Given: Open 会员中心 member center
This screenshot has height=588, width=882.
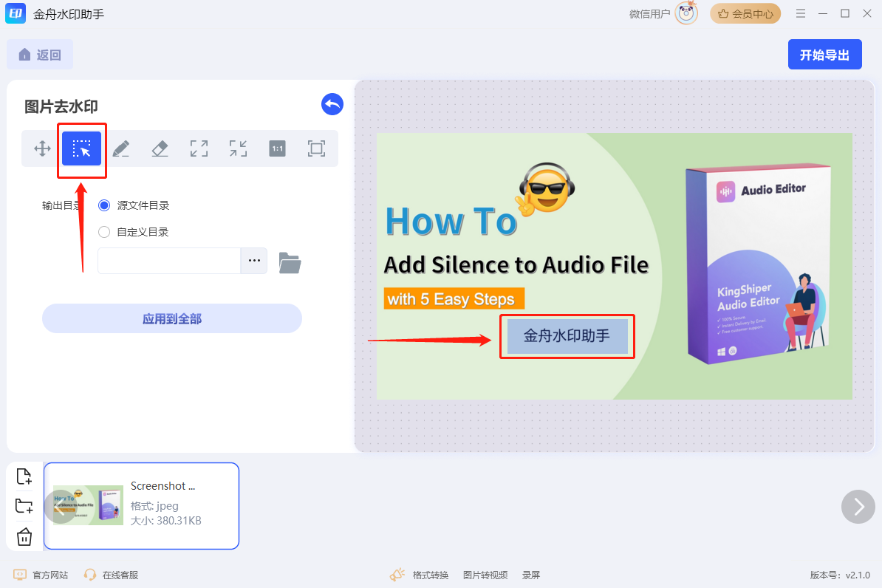Looking at the screenshot, I should click(745, 13).
